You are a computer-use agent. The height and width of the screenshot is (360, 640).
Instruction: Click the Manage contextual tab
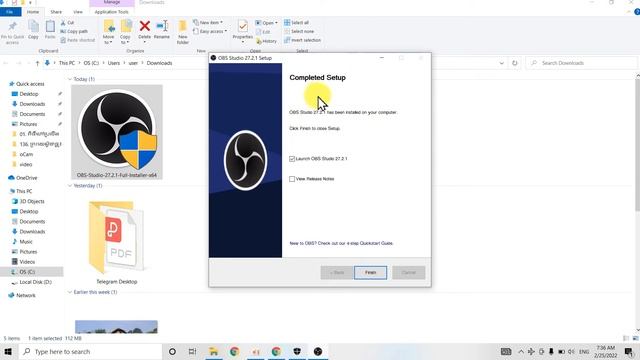click(111, 2)
